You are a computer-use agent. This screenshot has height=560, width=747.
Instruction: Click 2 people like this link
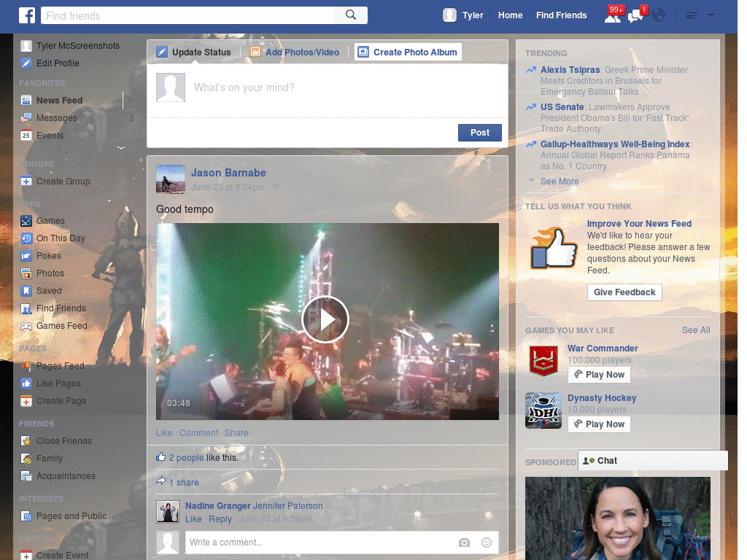(x=186, y=458)
